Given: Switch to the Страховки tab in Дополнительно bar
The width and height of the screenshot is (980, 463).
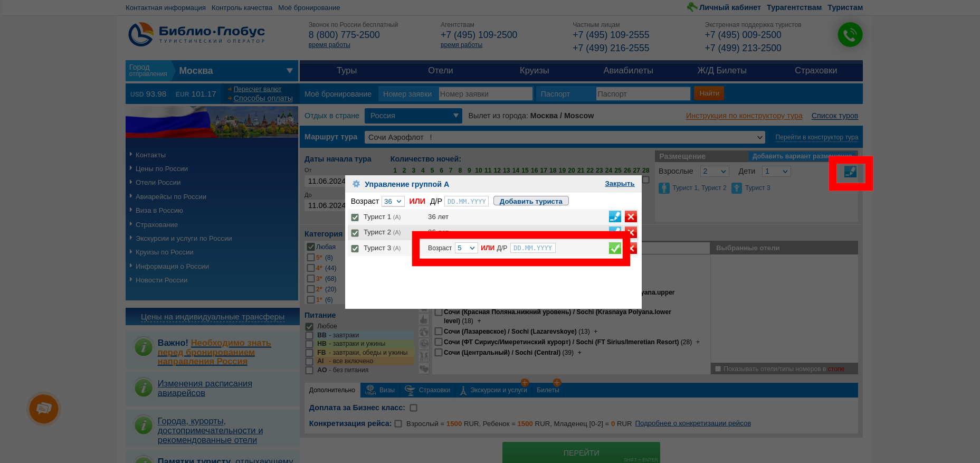Looking at the screenshot, I should 428,390.
